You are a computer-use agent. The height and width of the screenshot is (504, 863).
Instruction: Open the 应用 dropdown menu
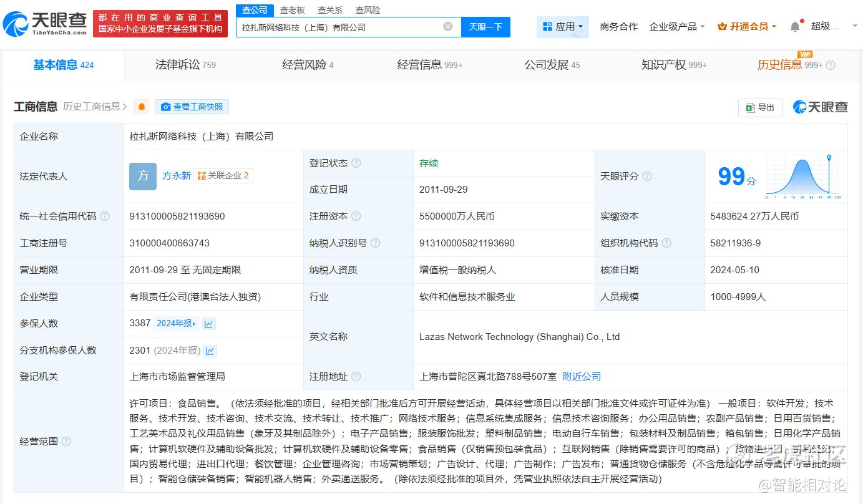563,27
